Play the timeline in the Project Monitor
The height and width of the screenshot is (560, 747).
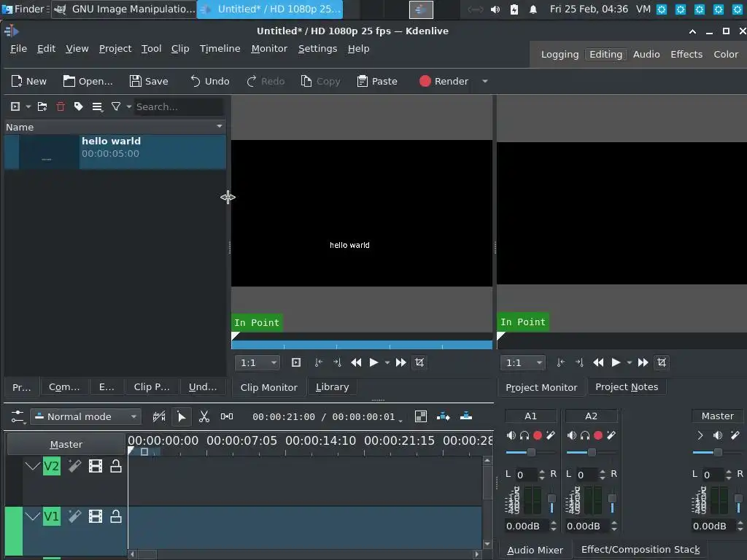[x=616, y=363]
